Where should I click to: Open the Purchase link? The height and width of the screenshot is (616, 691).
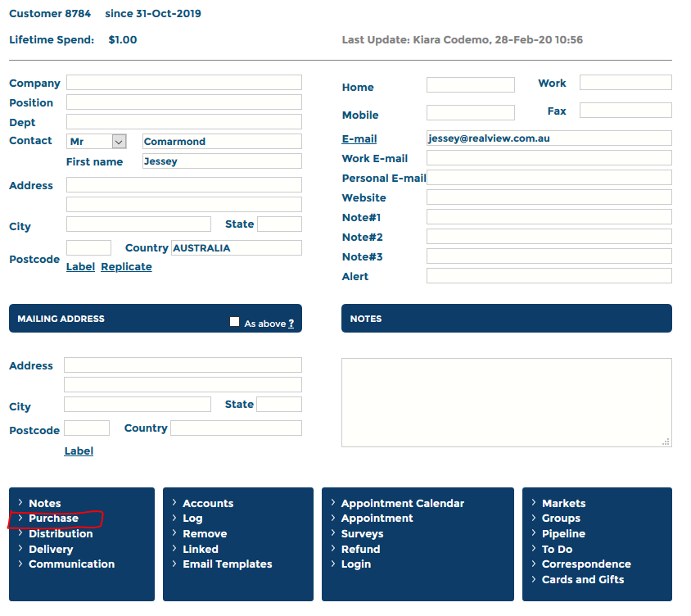click(53, 518)
